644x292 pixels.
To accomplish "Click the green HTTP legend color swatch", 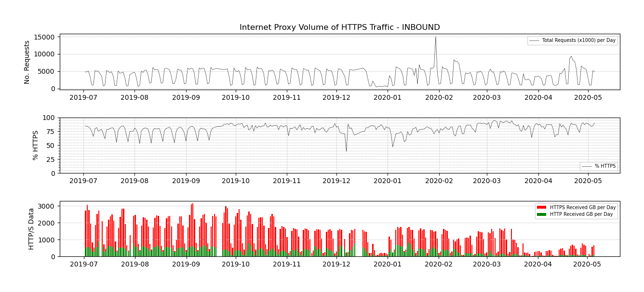I will (x=542, y=214).
